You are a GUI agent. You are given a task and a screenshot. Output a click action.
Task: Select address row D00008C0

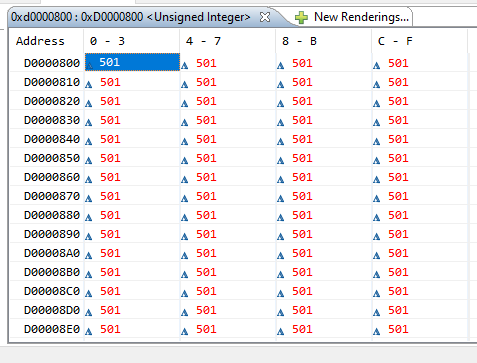tap(52, 291)
